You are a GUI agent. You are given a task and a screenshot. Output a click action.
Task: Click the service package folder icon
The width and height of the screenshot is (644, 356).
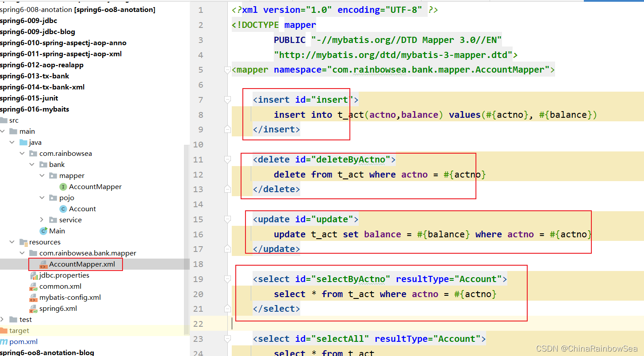click(x=53, y=220)
